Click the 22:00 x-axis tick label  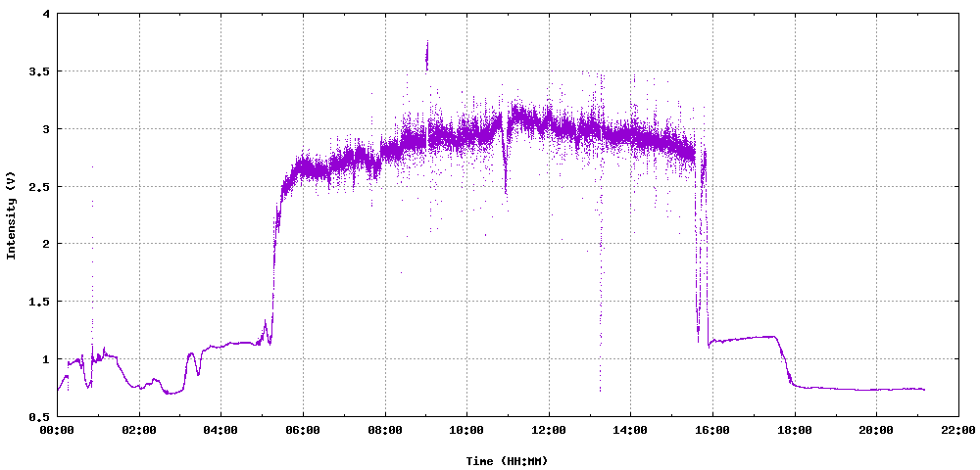958,430
